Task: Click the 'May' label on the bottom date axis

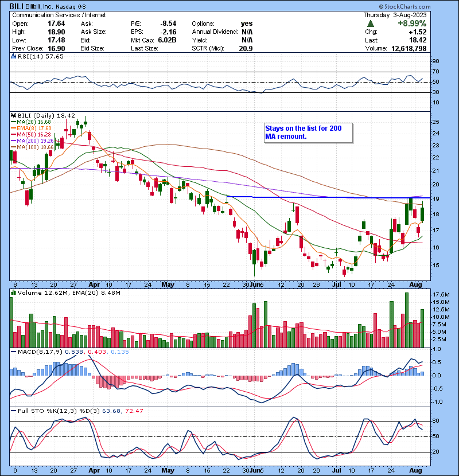Action: (168, 470)
